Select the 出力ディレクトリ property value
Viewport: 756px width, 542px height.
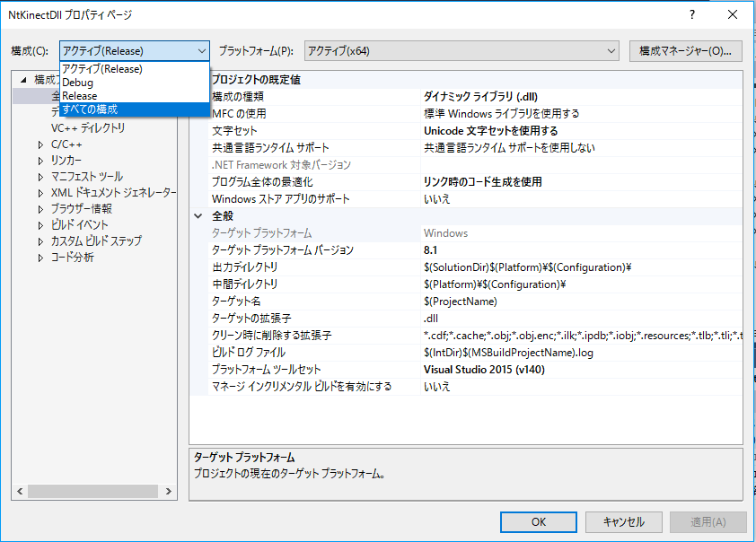[528, 267]
